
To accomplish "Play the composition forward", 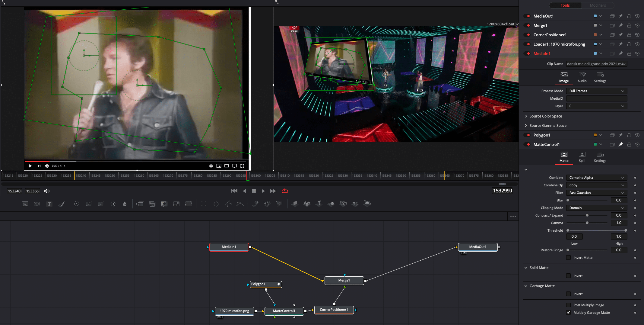I will click(263, 191).
